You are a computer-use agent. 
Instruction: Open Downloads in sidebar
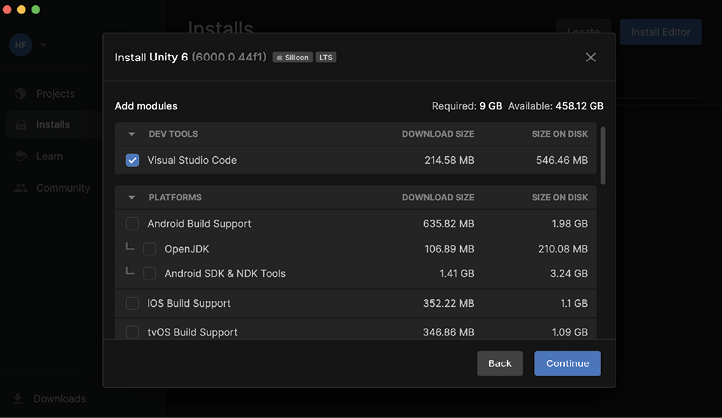(x=59, y=399)
